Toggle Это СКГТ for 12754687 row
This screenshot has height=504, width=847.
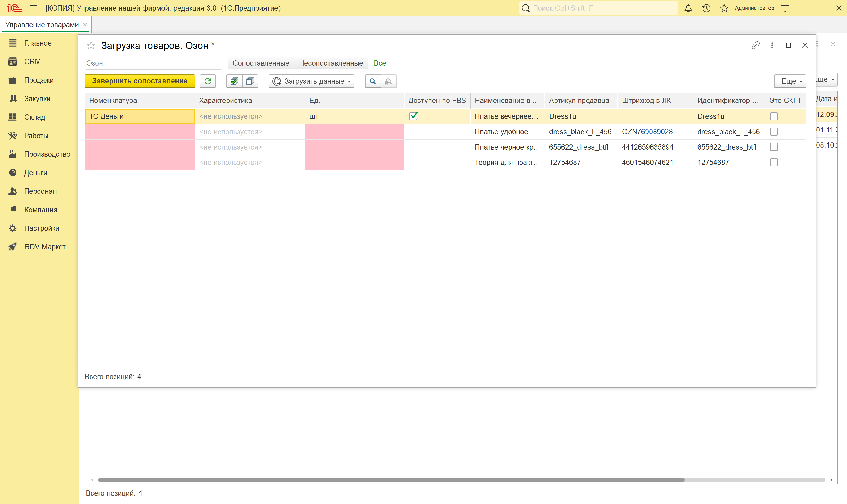[x=774, y=162]
